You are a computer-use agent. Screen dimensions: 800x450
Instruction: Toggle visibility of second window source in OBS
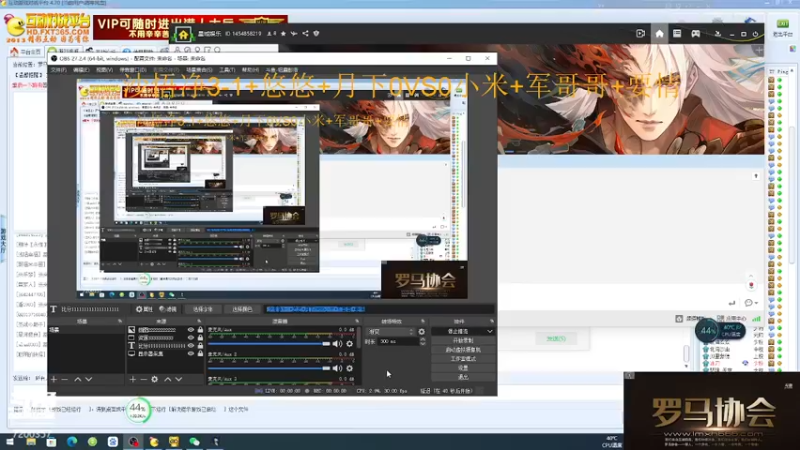tap(191, 338)
